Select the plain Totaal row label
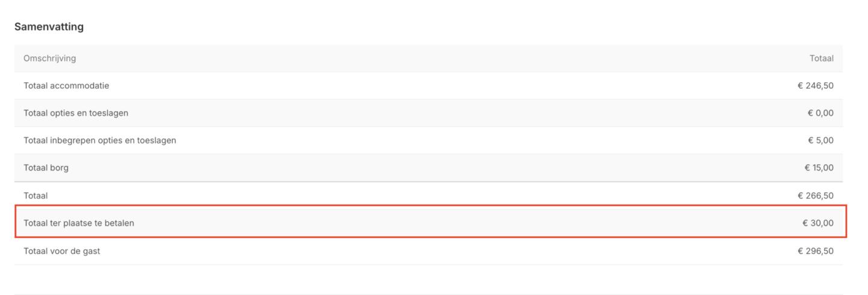Image resolution: width=868 pixels, height=295 pixels. click(36, 195)
